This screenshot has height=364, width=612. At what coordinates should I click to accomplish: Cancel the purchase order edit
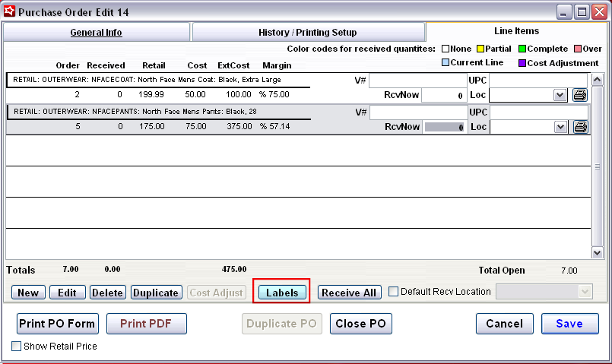click(x=504, y=324)
